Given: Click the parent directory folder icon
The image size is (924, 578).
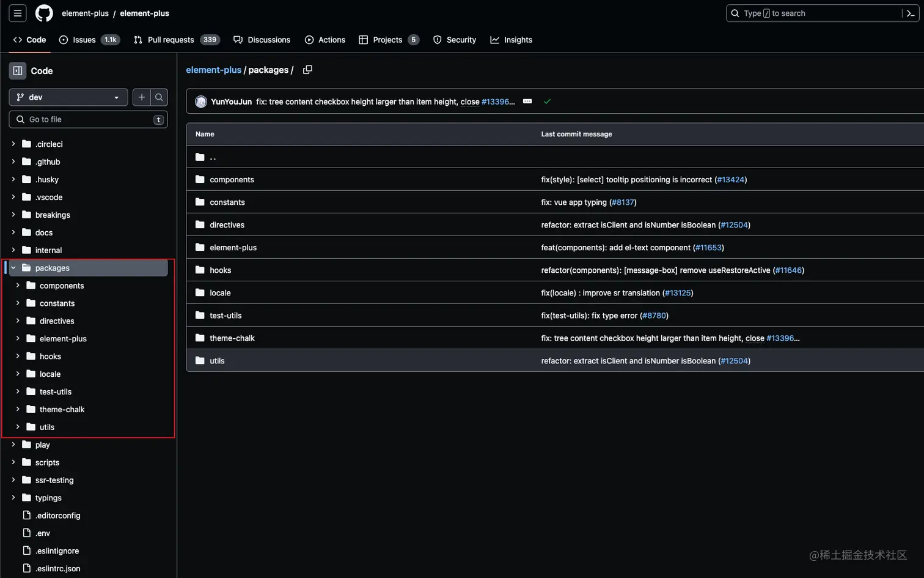Looking at the screenshot, I should pos(200,157).
